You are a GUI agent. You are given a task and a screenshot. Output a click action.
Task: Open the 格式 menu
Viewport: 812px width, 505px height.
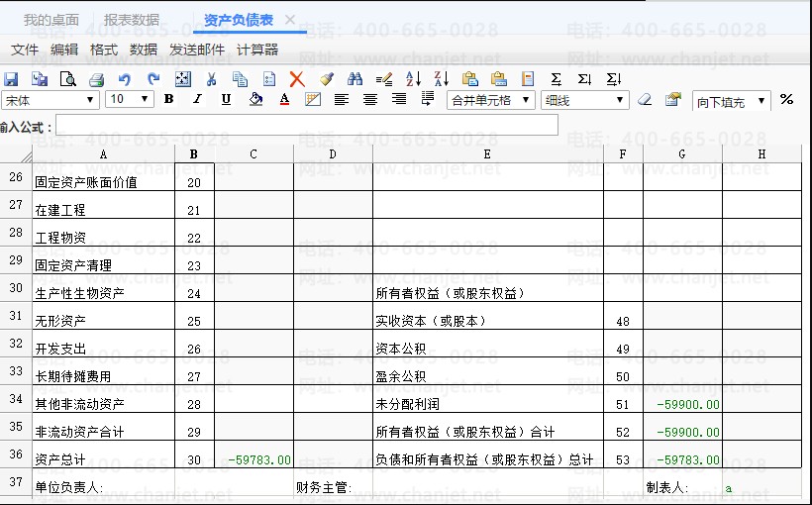104,50
